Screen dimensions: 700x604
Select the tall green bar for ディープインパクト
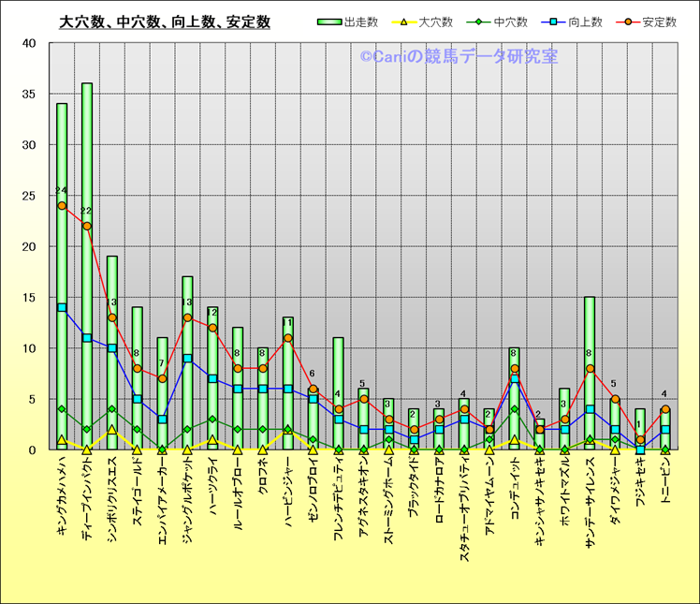(x=87, y=140)
